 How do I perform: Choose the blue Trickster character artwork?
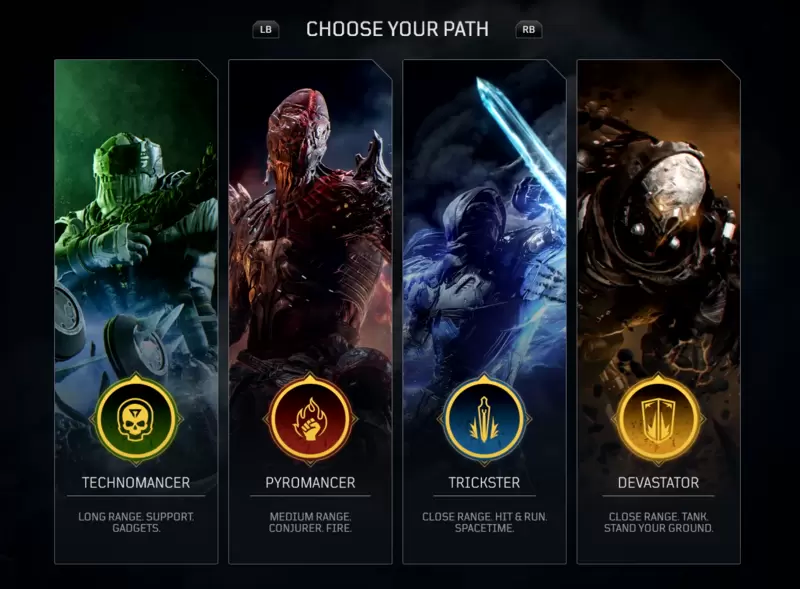click(484, 214)
